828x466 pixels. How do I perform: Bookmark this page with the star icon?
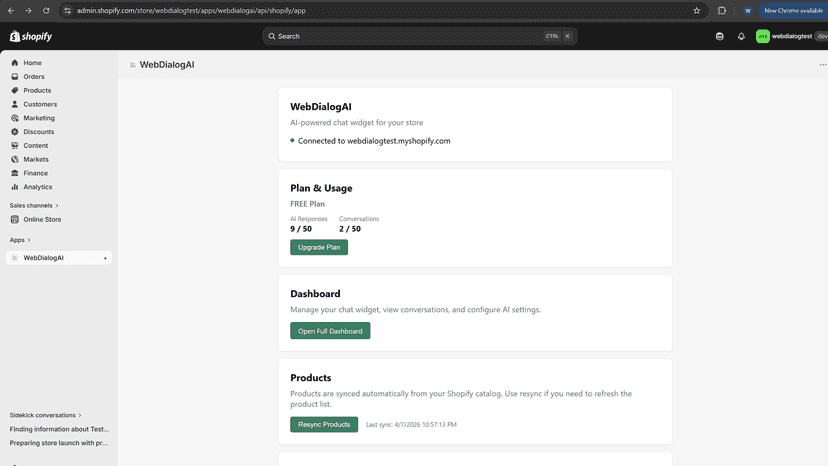click(x=697, y=11)
